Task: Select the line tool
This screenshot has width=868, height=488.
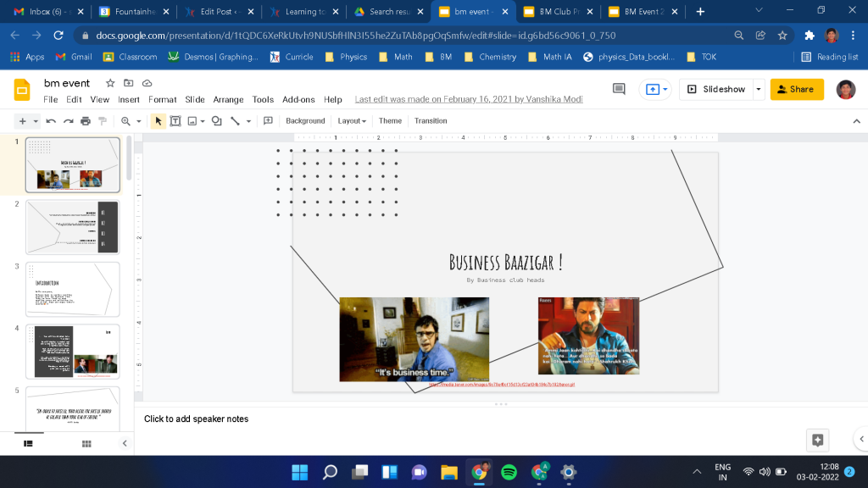Action: (x=236, y=120)
